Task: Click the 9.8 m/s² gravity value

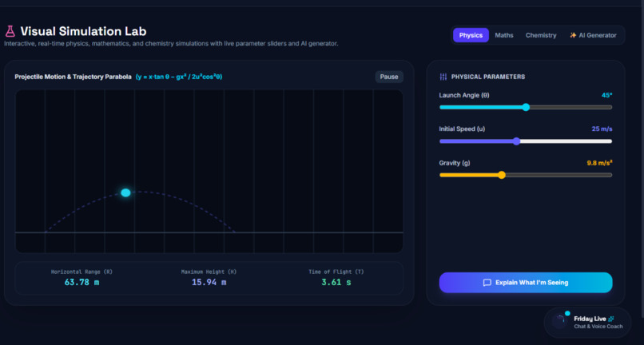Action: click(x=599, y=163)
